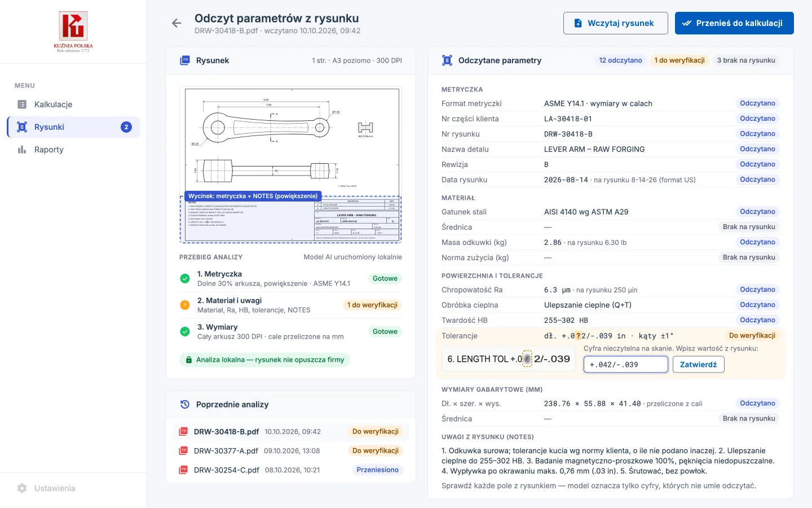Click the Kalkulacje sidebar icon
This screenshot has width=812, height=508.
click(22, 104)
